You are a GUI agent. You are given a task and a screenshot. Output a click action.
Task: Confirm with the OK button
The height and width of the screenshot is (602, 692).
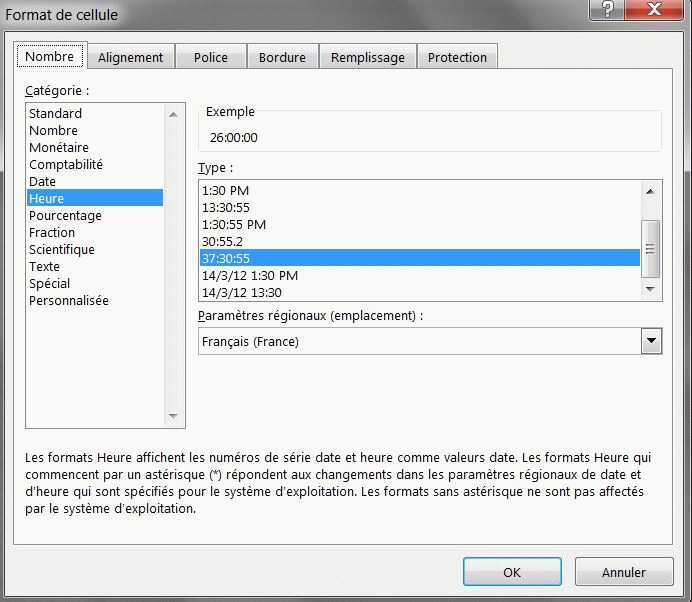pos(512,572)
